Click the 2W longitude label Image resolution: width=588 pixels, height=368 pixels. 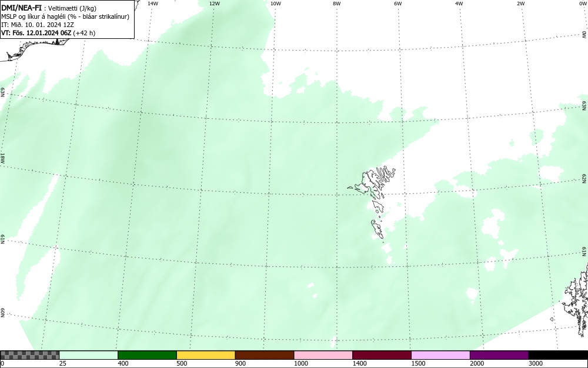(x=520, y=4)
